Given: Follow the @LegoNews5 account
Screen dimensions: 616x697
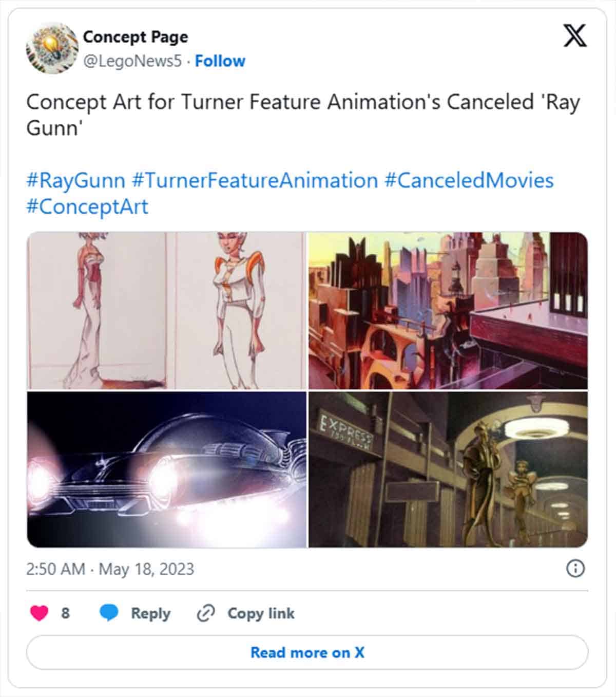Looking at the screenshot, I should point(220,61).
